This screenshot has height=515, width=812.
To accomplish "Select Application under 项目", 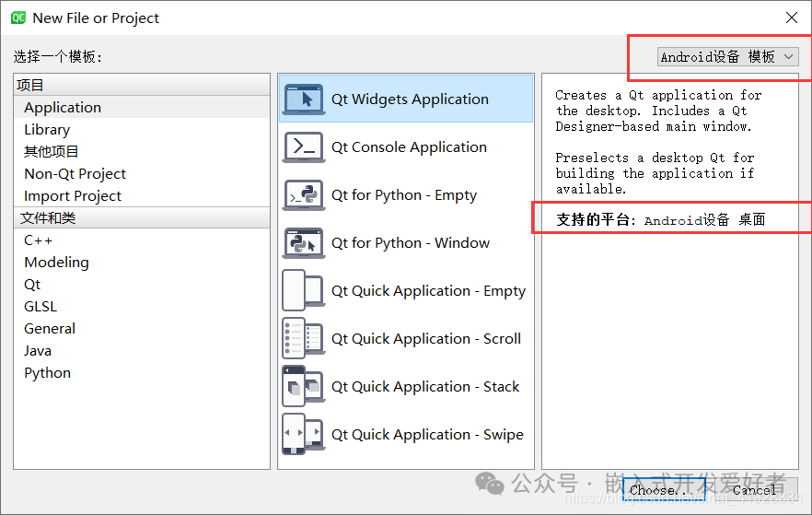I will click(x=142, y=107).
